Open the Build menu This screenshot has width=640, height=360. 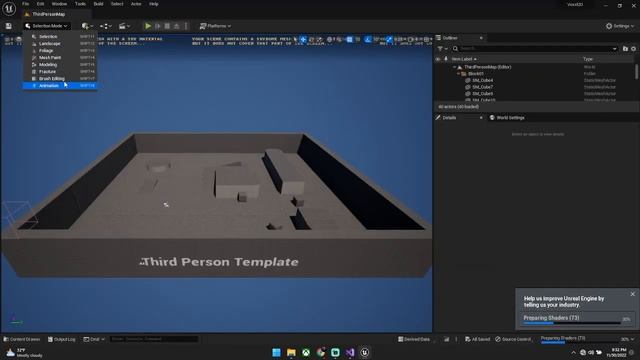click(98, 4)
